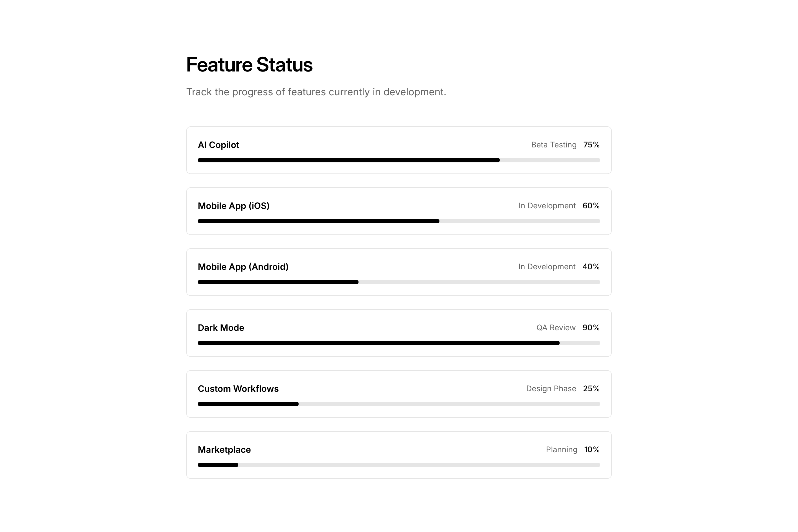Click the Planning status label

562,449
